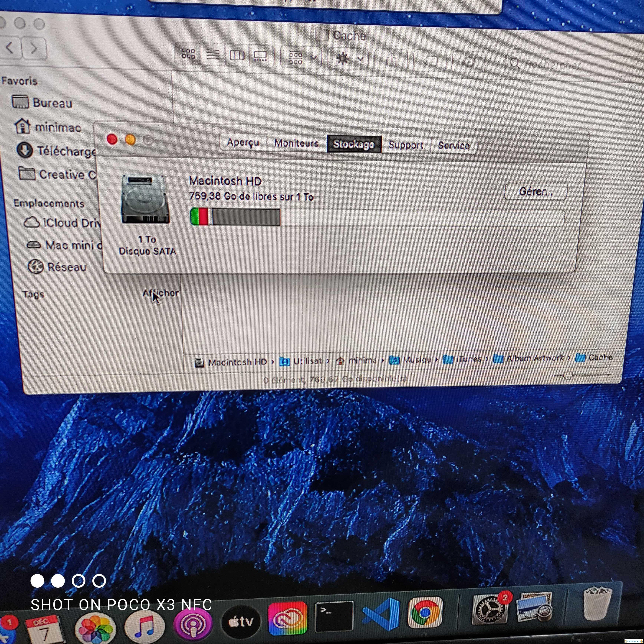Open Photos from the Dock
The width and height of the screenshot is (644, 644).
pos(95,629)
